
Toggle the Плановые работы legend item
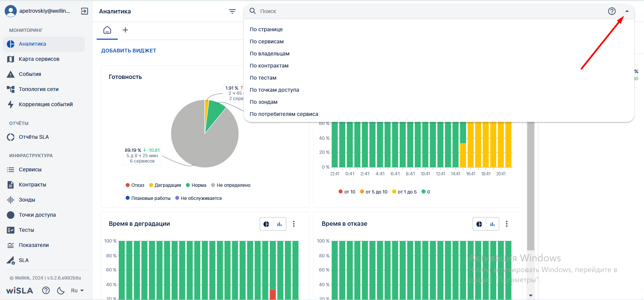[x=148, y=199]
